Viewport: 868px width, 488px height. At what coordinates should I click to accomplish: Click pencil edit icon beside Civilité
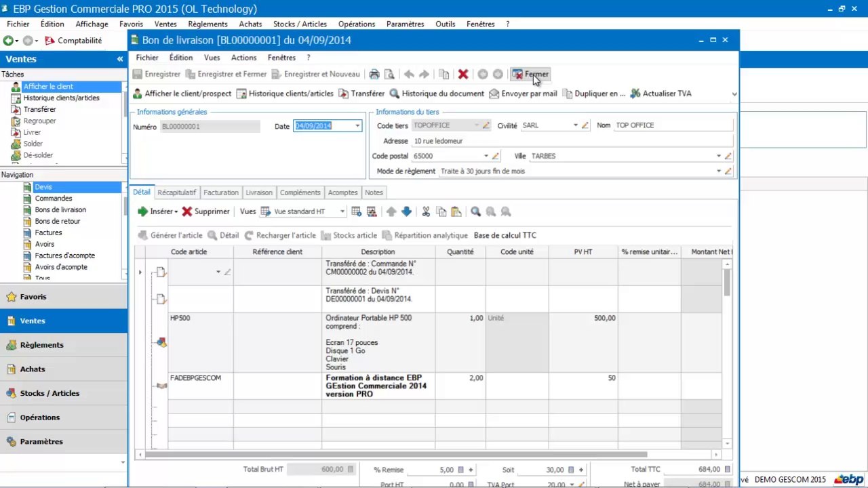coord(585,125)
